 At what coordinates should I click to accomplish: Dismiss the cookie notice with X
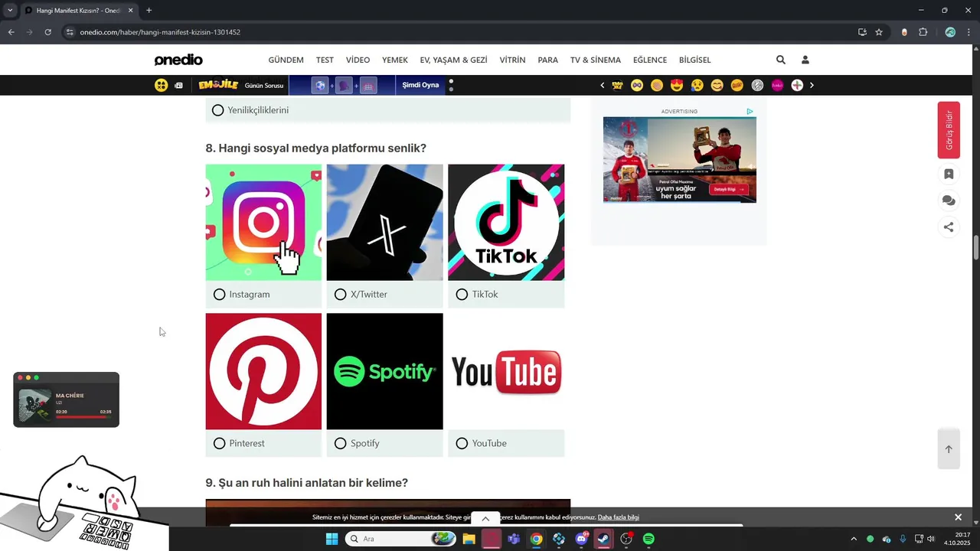958,517
